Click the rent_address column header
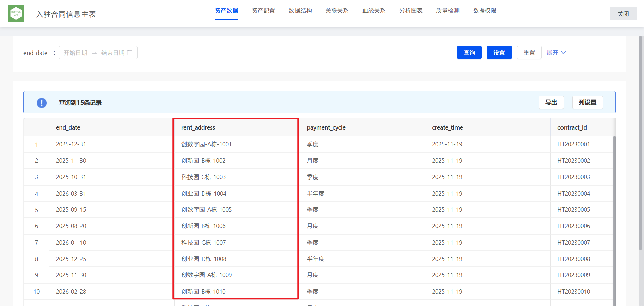 [198, 127]
